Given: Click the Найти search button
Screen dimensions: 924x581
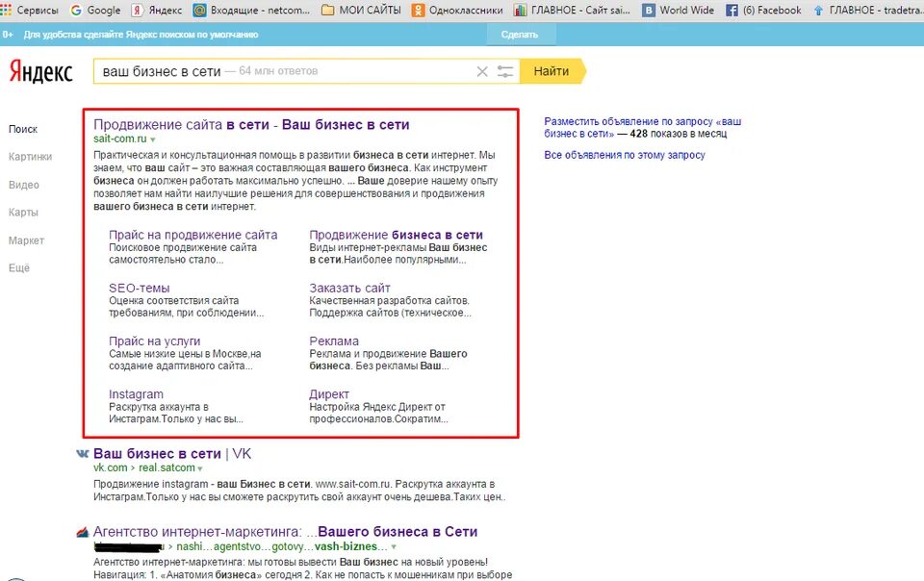Looking at the screenshot, I should [x=552, y=71].
